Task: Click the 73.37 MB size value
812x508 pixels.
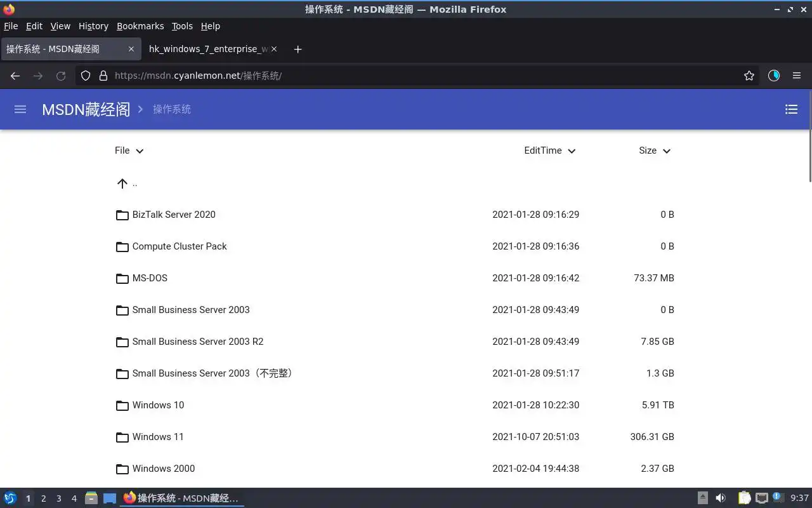Action: pyautogui.click(x=654, y=278)
